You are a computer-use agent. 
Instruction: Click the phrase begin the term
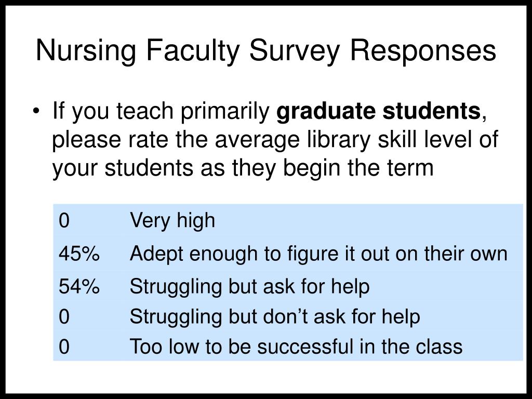(358, 168)
